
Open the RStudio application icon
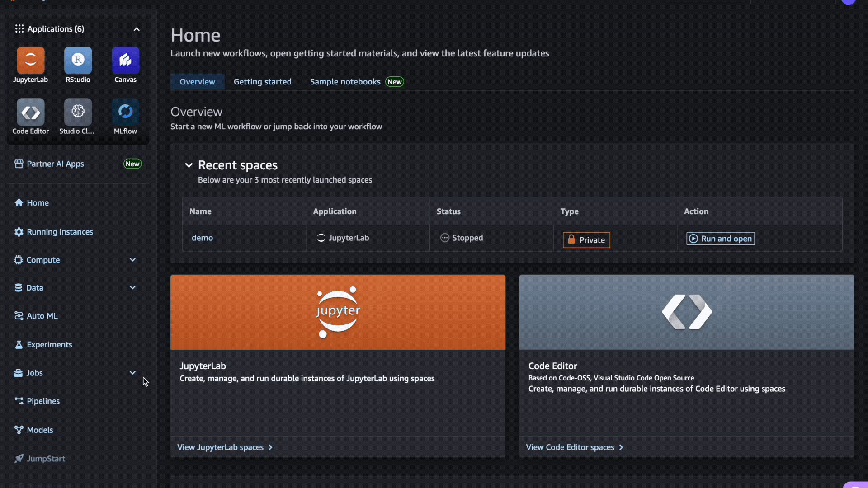click(x=78, y=60)
